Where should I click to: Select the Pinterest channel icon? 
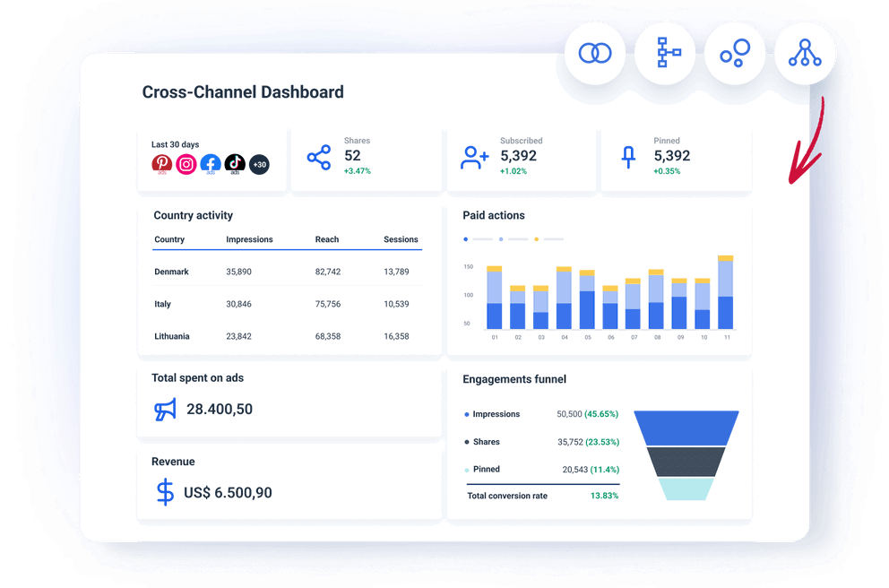tap(162, 164)
